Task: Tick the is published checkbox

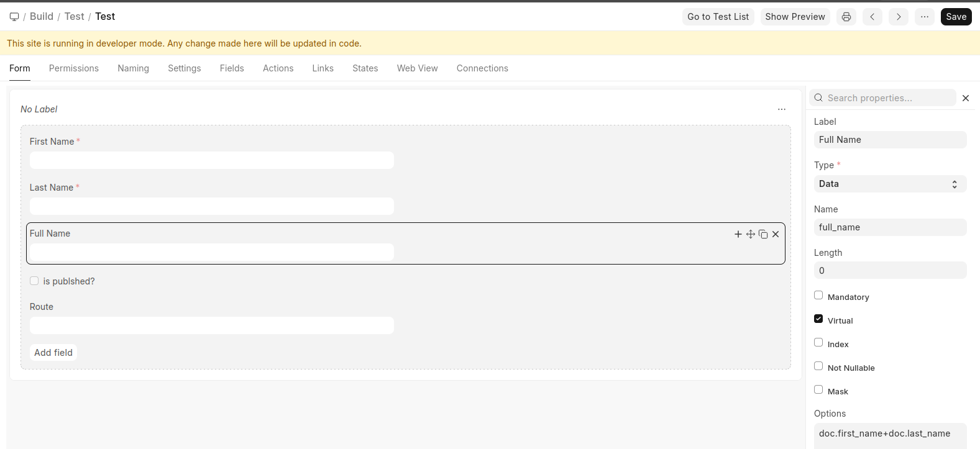Action: pos(34,281)
